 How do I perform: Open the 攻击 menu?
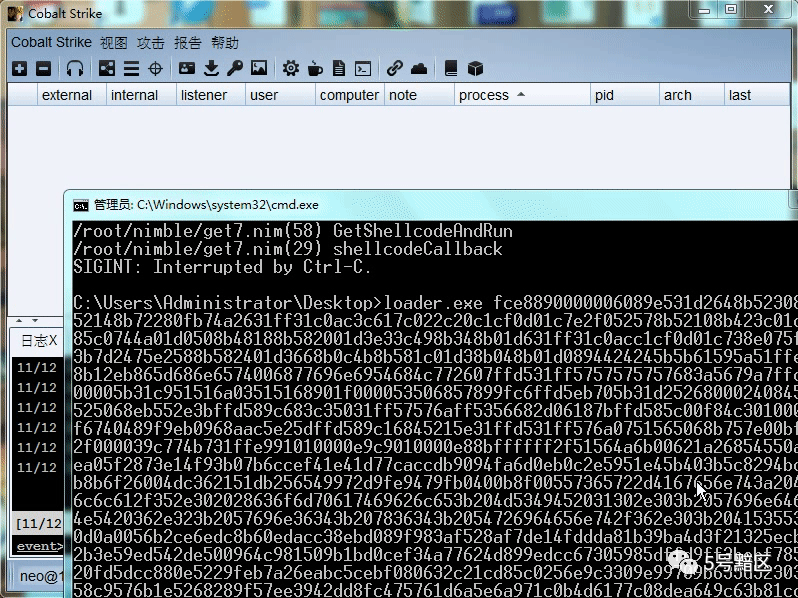pos(151,43)
